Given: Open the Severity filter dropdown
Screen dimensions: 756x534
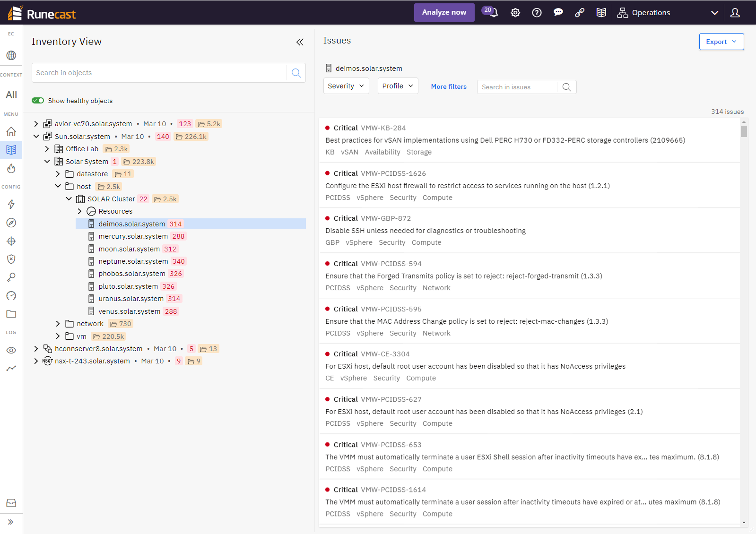Looking at the screenshot, I should (x=346, y=86).
